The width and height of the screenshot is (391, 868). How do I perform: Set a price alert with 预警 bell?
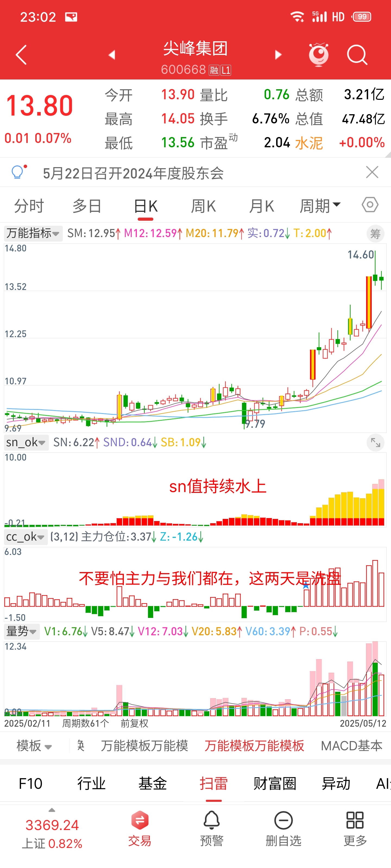(x=212, y=829)
